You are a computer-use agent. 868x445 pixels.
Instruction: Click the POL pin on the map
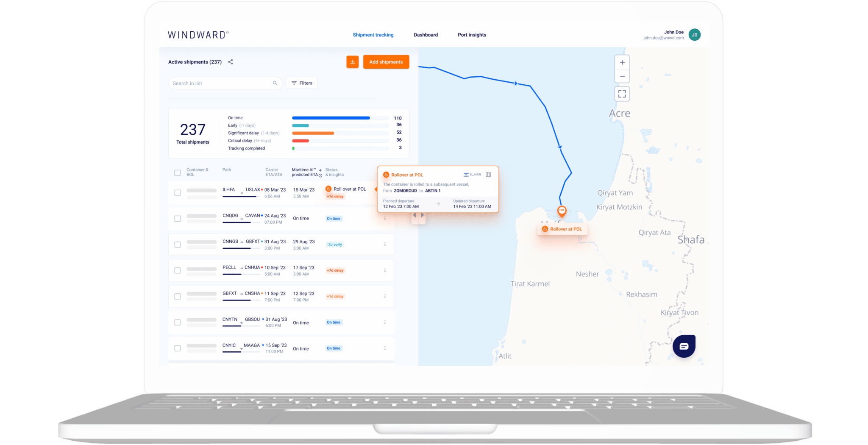562,211
